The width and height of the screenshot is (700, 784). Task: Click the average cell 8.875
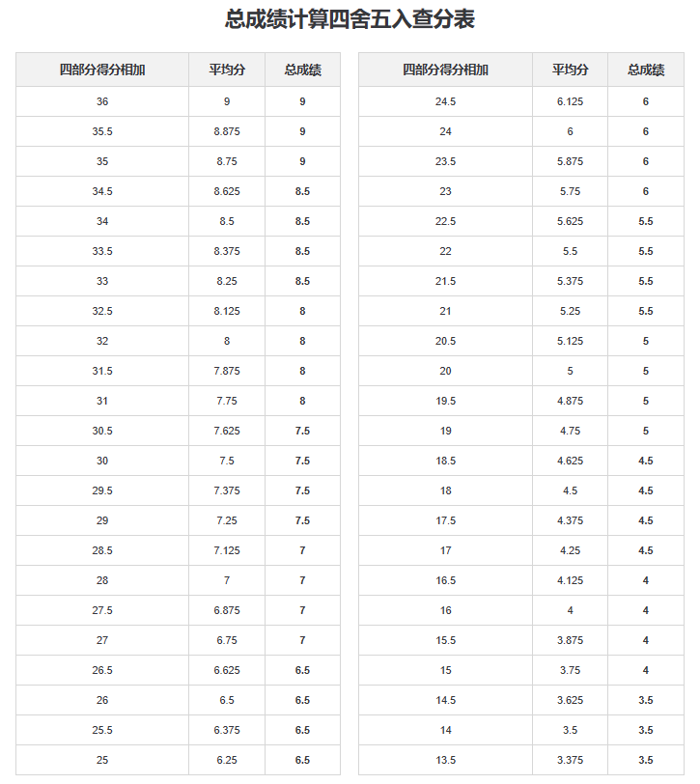point(227,131)
